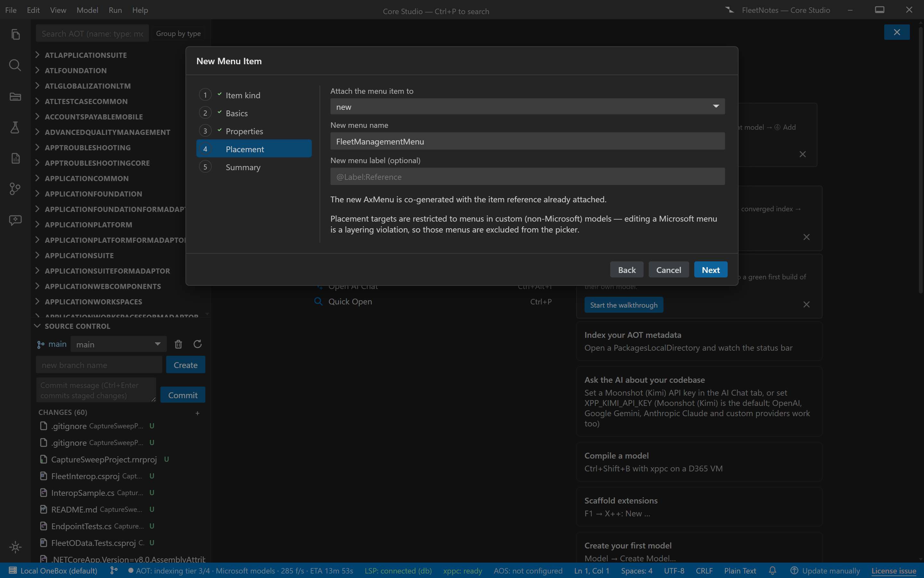Click the new branch name field
The height and width of the screenshot is (578, 924).
(x=99, y=365)
